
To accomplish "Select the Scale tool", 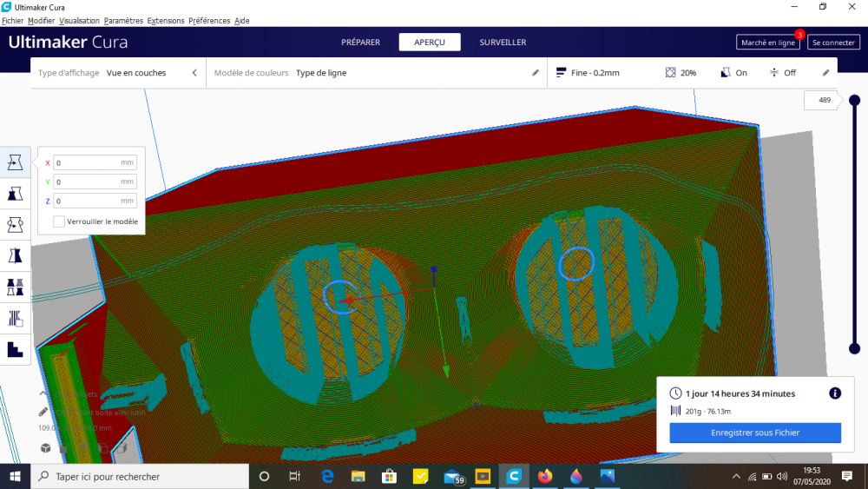I will [x=15, y=194].
